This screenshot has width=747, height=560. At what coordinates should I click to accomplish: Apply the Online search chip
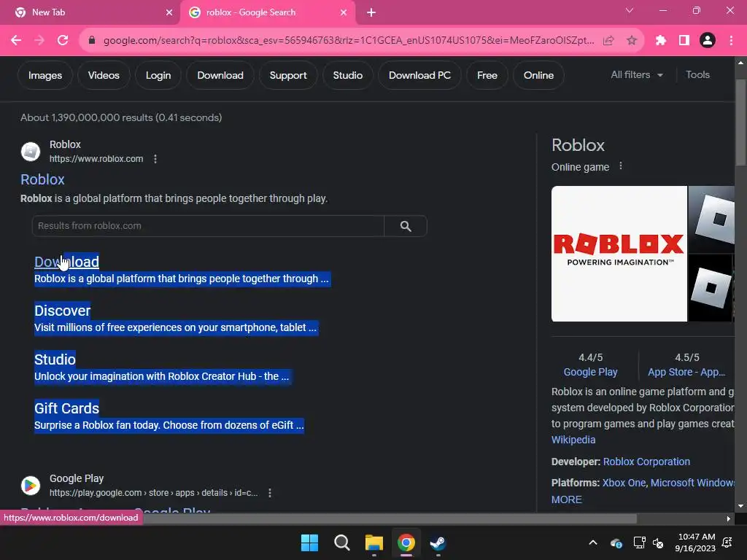click(538, 75)
